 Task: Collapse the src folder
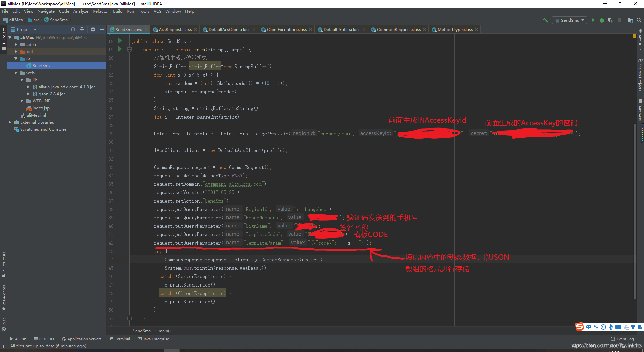(16, 58)
